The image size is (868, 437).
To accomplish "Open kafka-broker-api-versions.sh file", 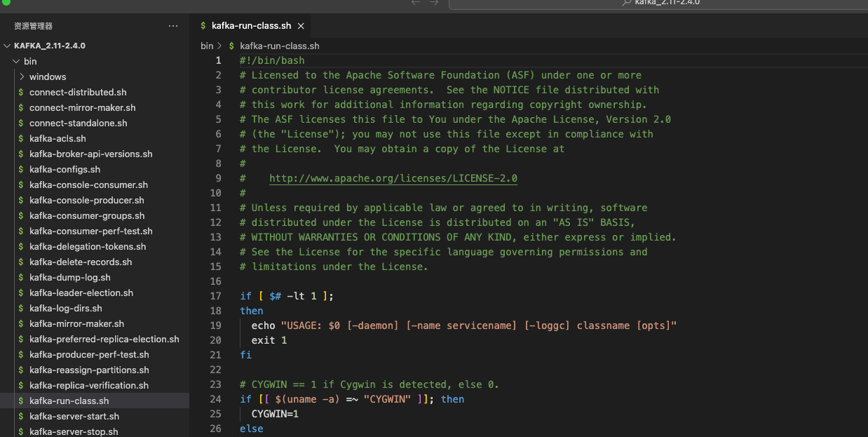I will pyautogui.click(x=91, y=154).
